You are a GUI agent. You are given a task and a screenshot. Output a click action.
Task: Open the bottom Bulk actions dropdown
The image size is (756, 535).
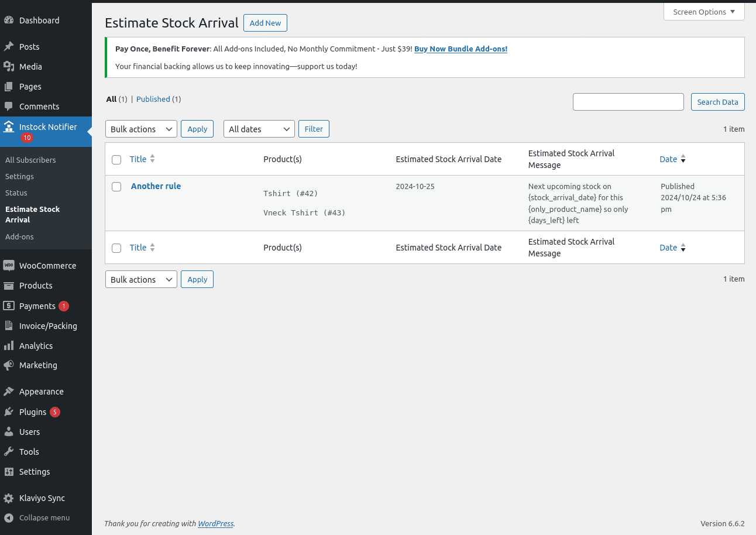(x=141, y=279)
